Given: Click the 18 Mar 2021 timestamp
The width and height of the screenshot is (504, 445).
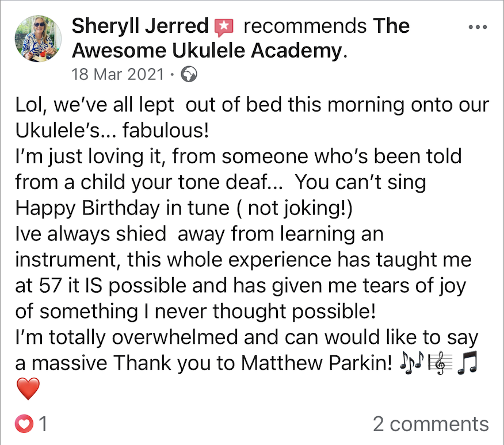Looking at the screenshot, I should [x=117, y=74].
